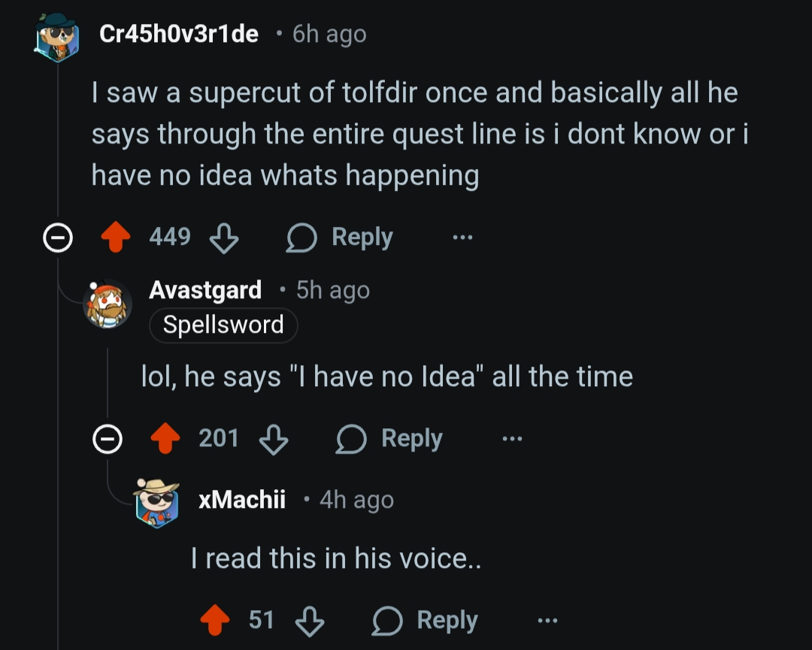Open Cr45h0v3r1de's avatar
This screenshot has height=650, width=812.
[56, 35]
